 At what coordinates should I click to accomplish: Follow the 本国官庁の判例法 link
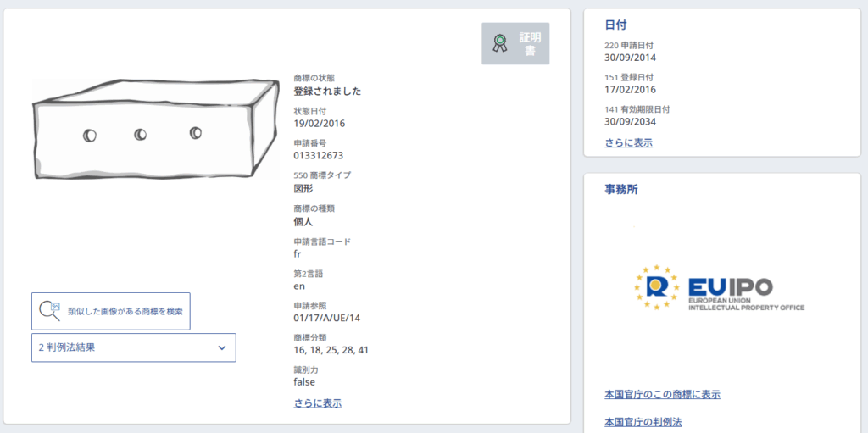pos(643,421)
